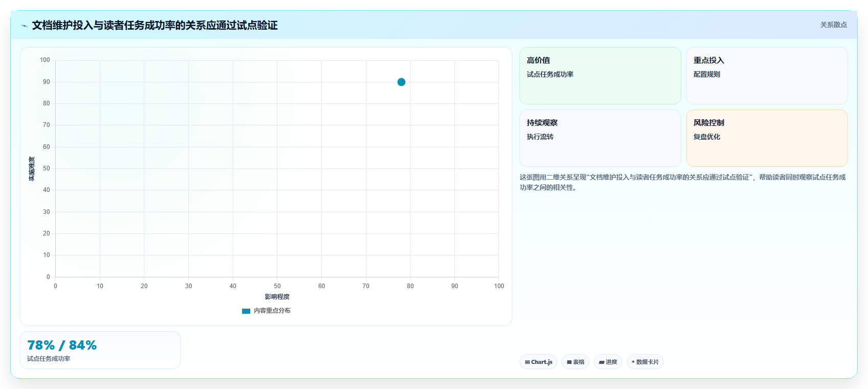Click the 执行流转 text in 持续观察 card
Viewport: 868px width, 389px height.
point(540,137)
